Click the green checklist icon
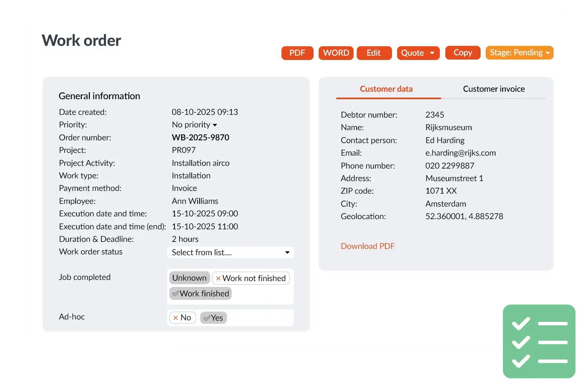 click(x=539, y=341)
